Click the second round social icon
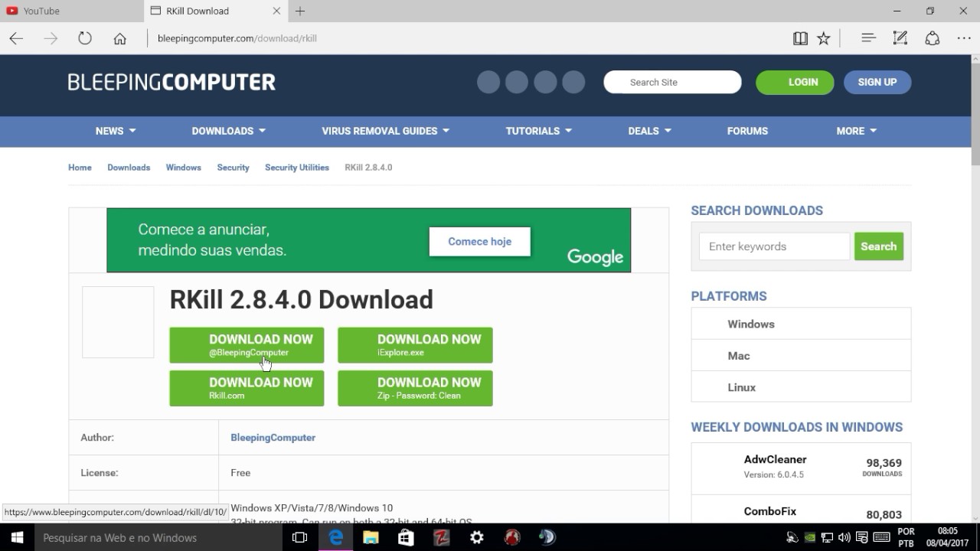This screenshot has height=551, width=980. pos(517,82)
